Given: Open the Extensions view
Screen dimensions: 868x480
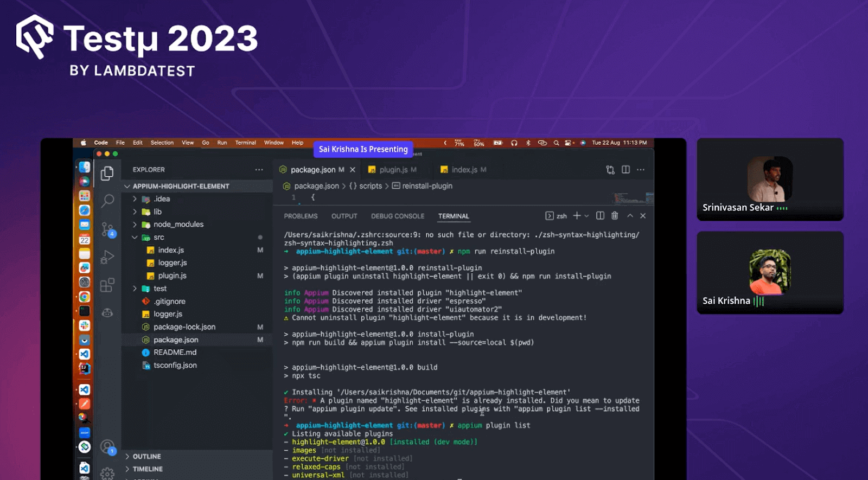Looking at the screenshot, I should tap(107, 285).
